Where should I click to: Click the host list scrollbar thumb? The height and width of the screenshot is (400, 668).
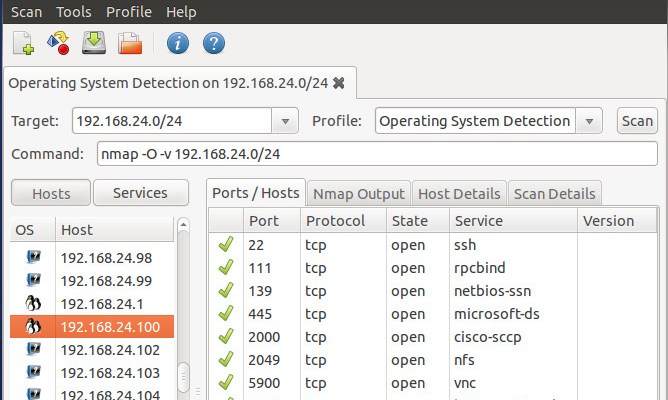pos(183,377)
